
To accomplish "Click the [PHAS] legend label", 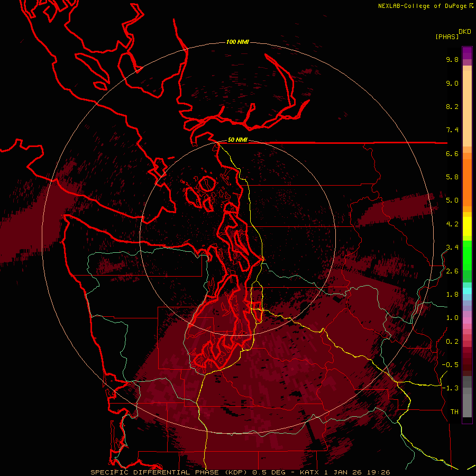I will 447,37.
